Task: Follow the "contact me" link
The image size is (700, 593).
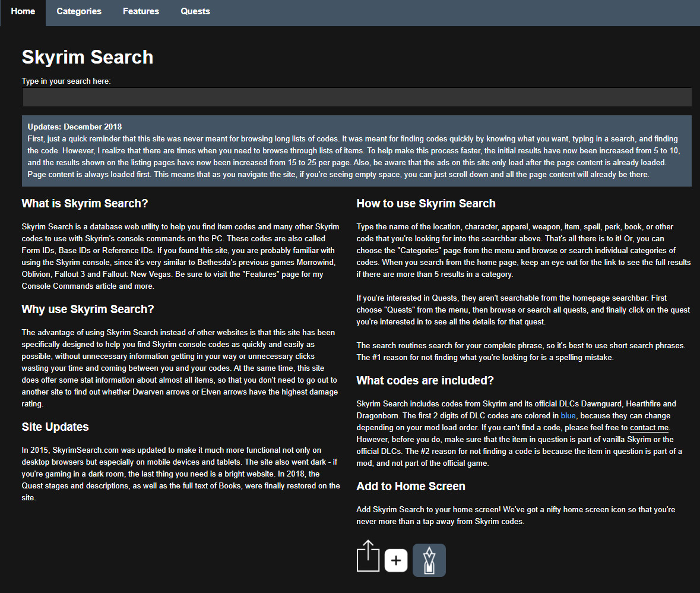Action: (649, 428)
